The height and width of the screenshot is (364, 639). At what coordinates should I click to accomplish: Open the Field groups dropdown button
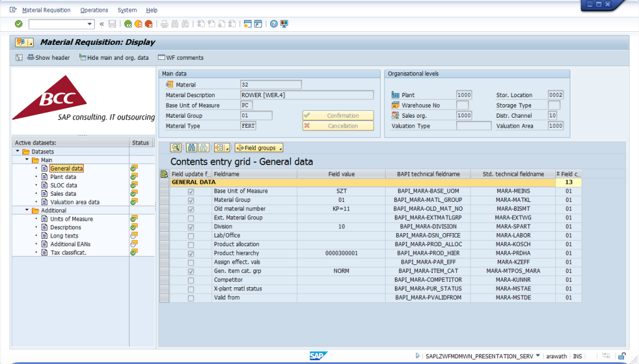[x=259, y=148]
